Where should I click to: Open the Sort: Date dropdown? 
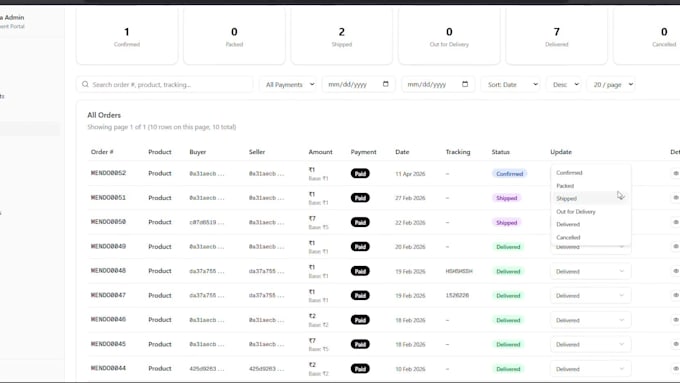point(512,84)
